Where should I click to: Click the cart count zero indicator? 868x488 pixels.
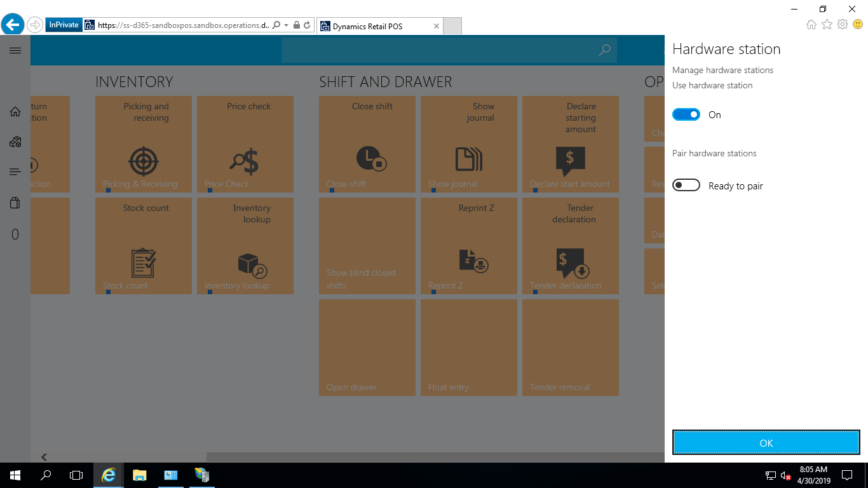click(x=15, y=234)
